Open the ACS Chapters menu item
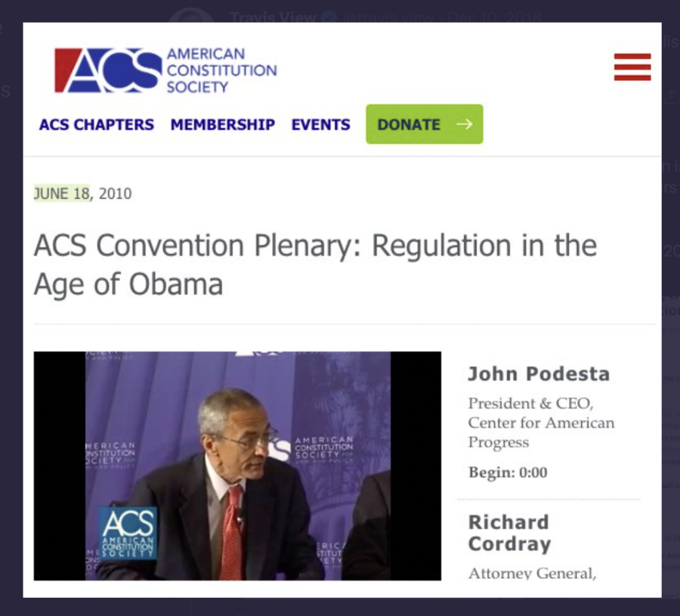Viewport: 680px width, 616px height. point(97,125)
